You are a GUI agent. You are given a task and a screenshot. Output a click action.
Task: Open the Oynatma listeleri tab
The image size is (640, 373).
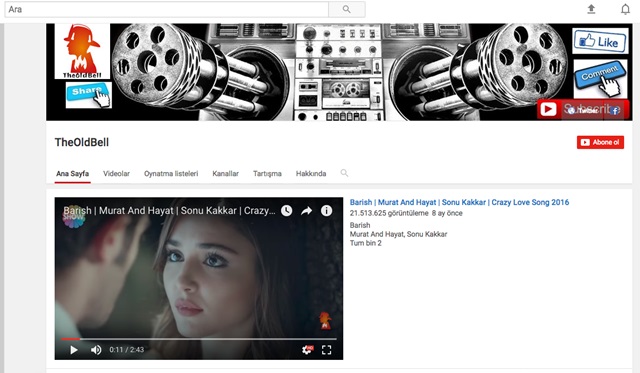[x=171, y=173]
